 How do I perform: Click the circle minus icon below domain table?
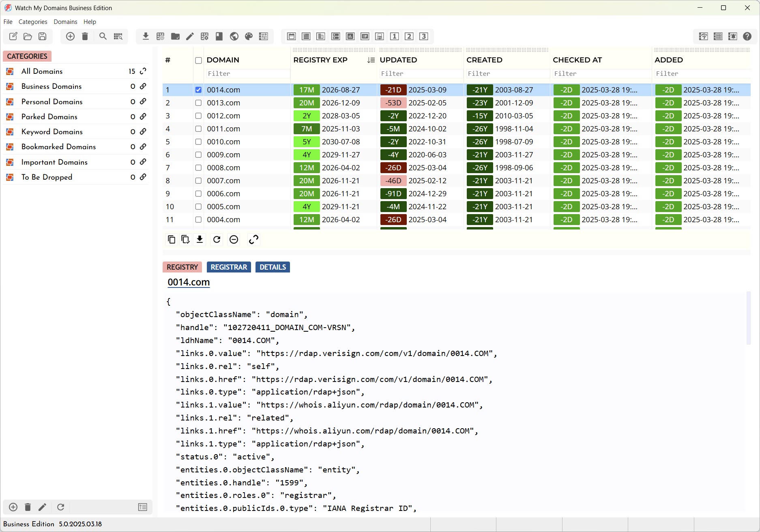pyautogui.click(x=234, y=240)
